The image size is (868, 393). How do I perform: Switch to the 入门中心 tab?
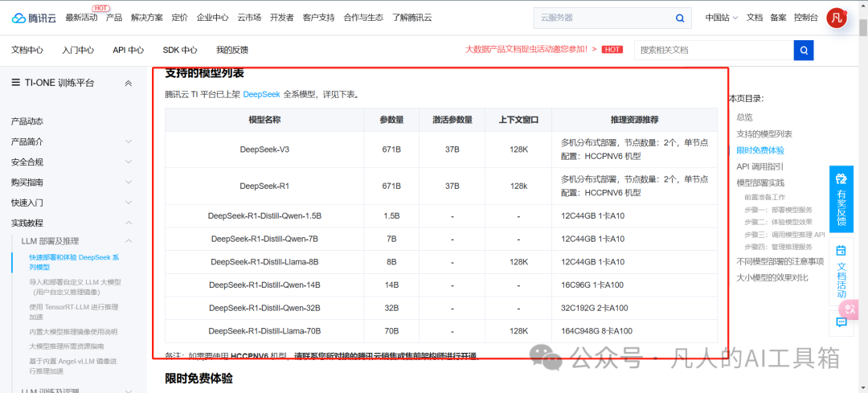point(78,50)
